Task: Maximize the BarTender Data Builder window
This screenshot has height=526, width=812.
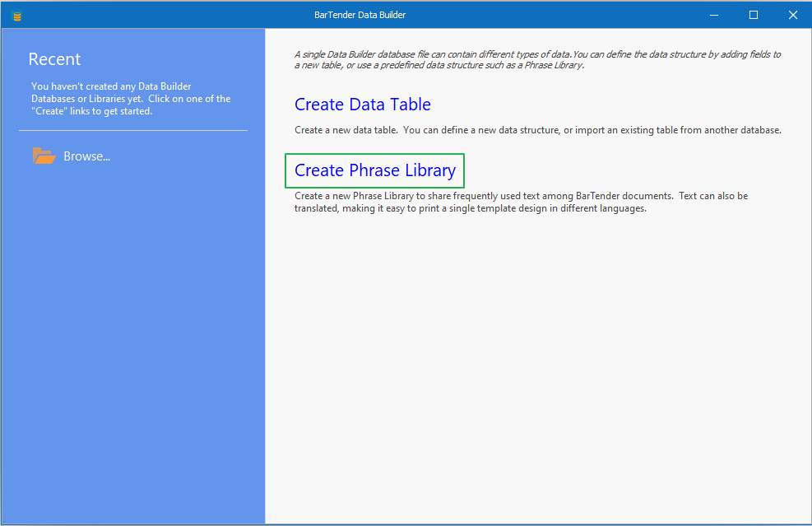Action: click(x=754, y=15)
